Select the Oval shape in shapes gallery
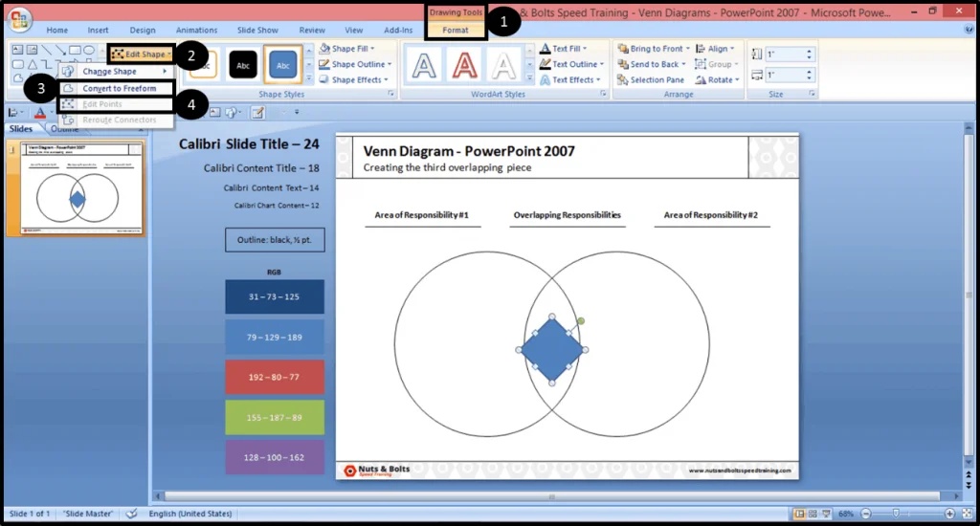The height and width of the screenshot is (526, 980). coord(89,50)
